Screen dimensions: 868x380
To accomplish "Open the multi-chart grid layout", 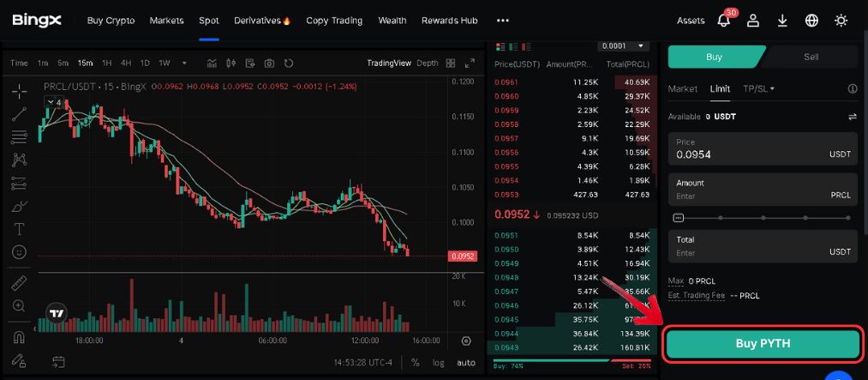I will [451, 63].
